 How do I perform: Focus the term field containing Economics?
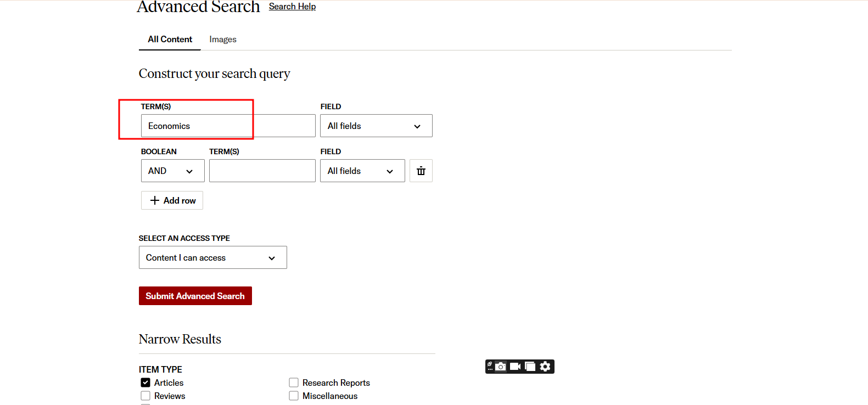click(x=228, y=126)
